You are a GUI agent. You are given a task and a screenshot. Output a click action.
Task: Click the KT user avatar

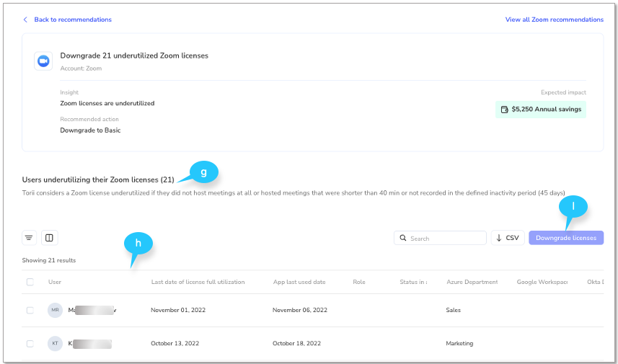pyautogui.click(x=56, y=343)
